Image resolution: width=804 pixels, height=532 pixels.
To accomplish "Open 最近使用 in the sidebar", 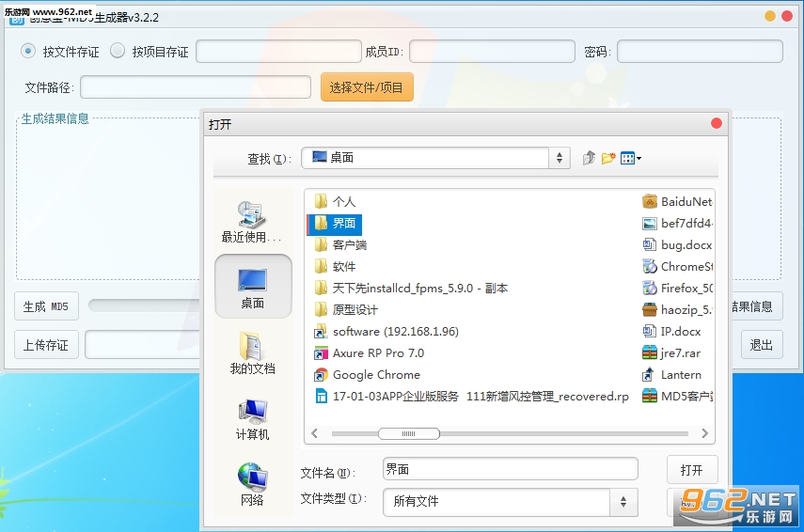I will coord(252,222).
